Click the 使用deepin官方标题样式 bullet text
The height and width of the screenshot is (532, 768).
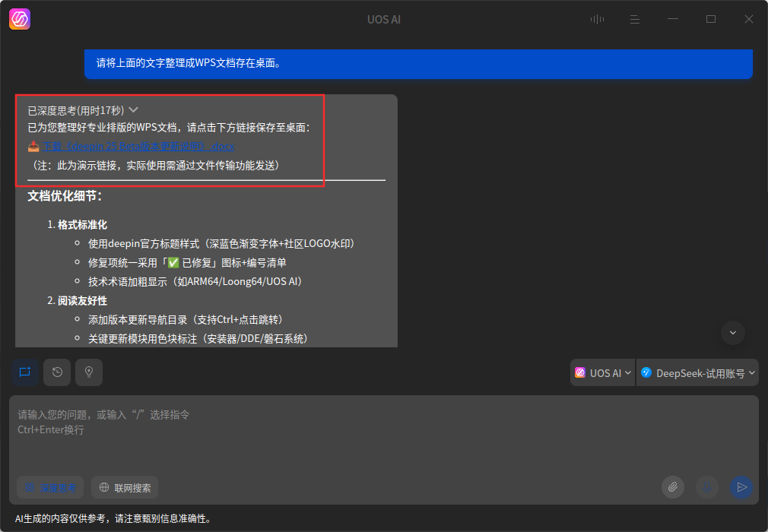click(x=221, y=244)
